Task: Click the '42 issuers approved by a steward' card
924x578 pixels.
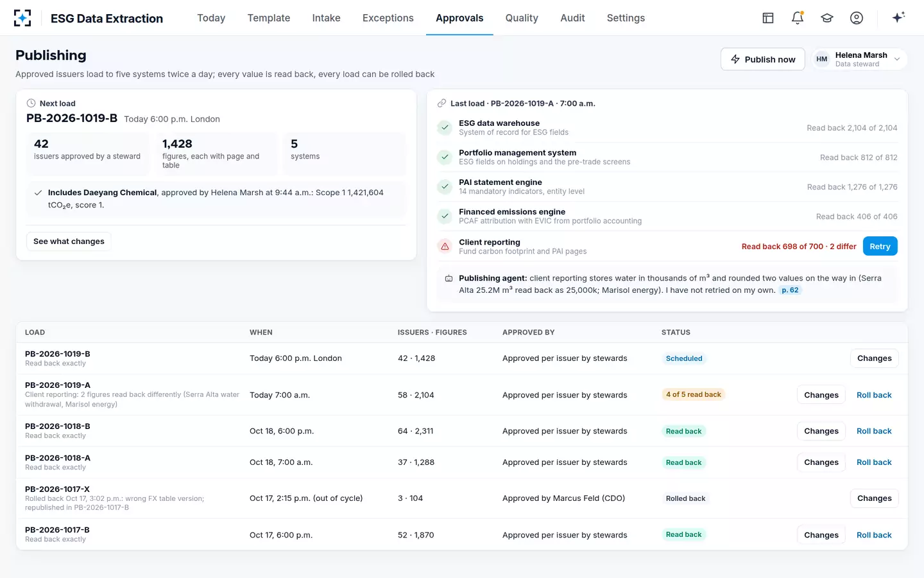Action: [88, 153]
